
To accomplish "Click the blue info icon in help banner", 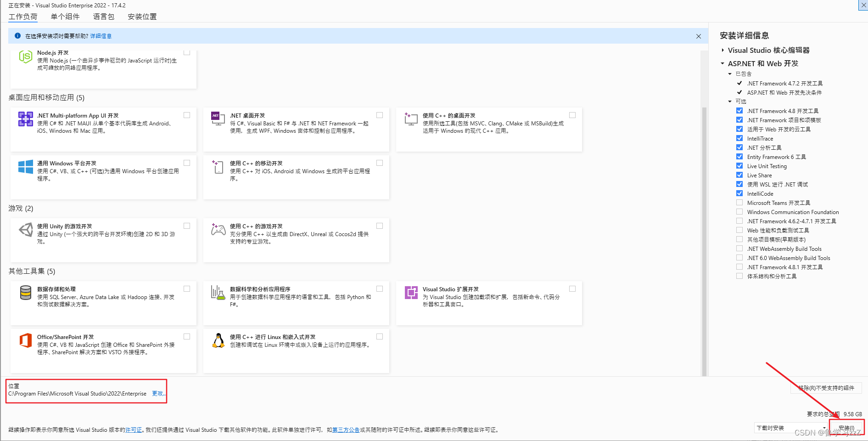I will pyautogui.click(x=17, y=36).
